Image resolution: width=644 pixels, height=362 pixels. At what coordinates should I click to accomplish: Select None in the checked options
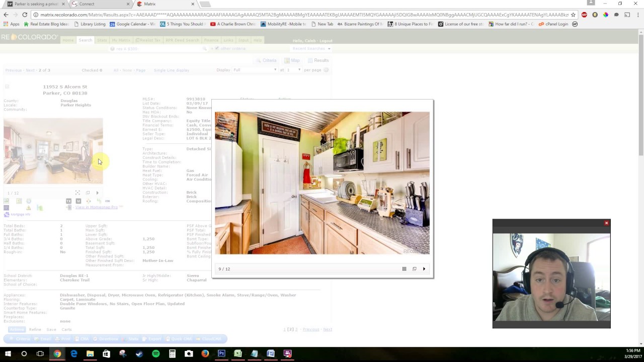point(127,70)
